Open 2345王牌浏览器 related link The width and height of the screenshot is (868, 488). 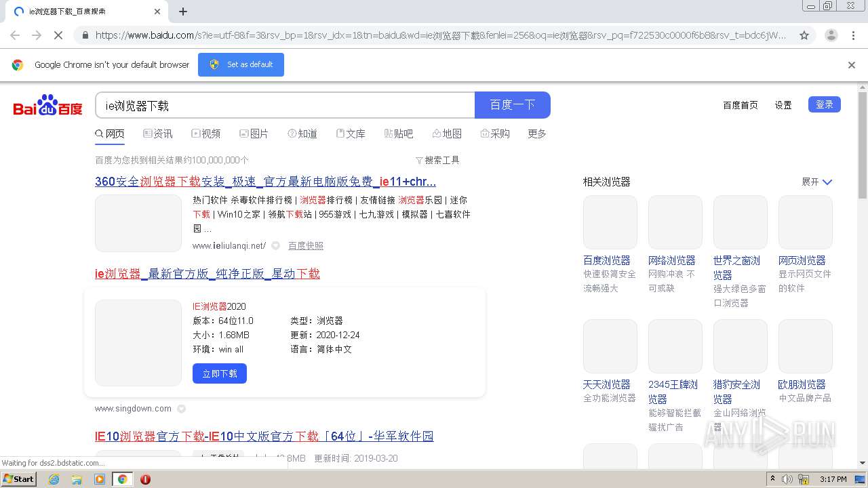click(x=673, y=392)
